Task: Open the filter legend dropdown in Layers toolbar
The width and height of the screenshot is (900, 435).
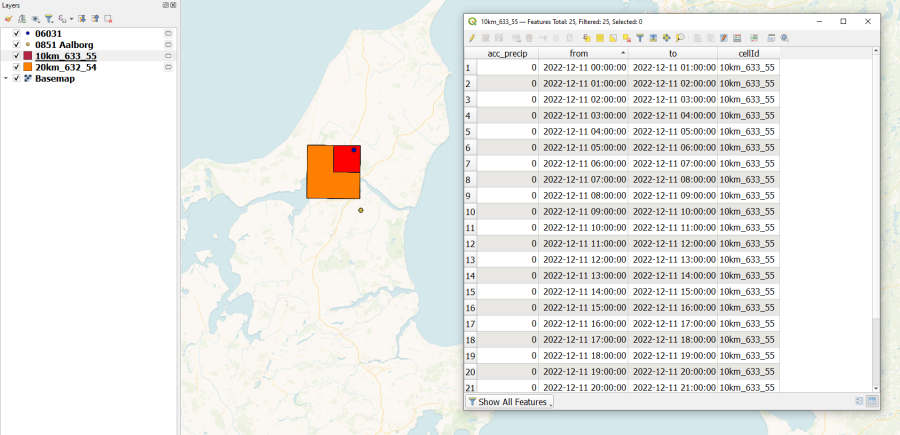Action: [x=49, y=18]
